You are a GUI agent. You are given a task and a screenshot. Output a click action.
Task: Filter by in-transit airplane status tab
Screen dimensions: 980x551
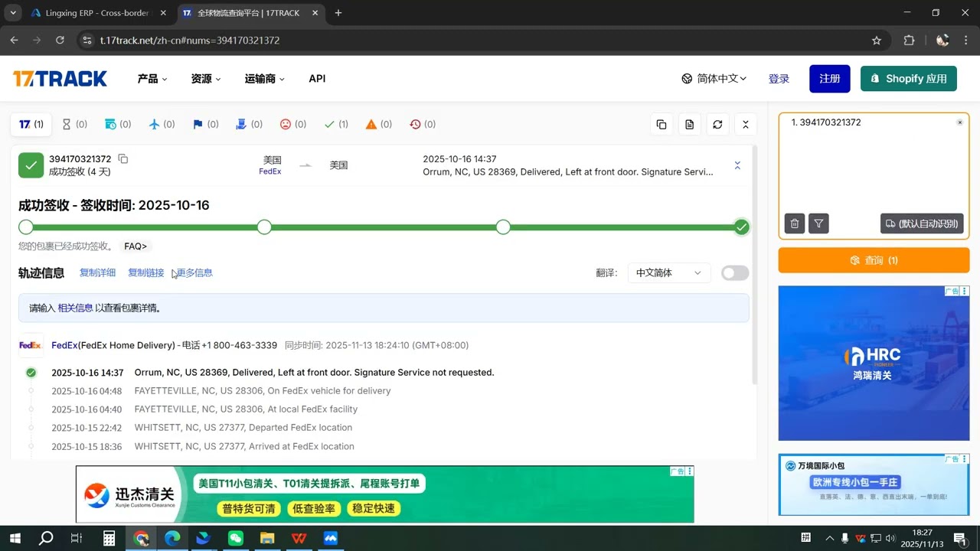162,124
